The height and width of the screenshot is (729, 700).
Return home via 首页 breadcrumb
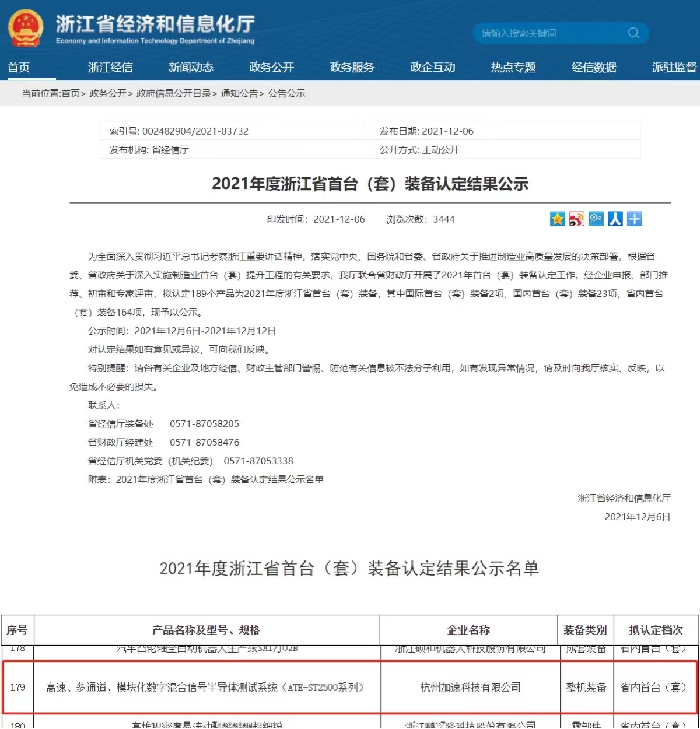(69, 93)
